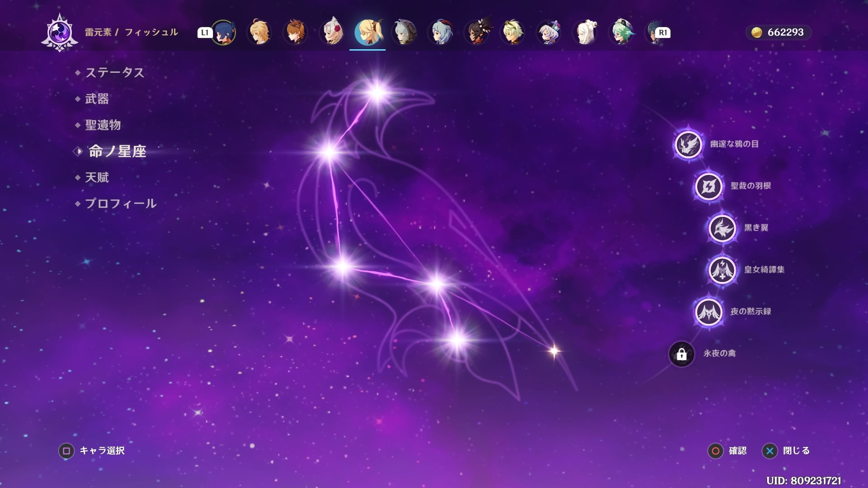868x488 pixels.
Task: Click the Electro element emblem icon
Action: 60,33
